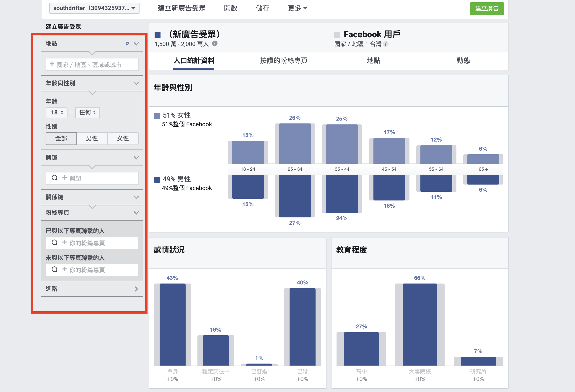Click the '1,500 萬 - 2,000 萬人' text

point(182,44)
